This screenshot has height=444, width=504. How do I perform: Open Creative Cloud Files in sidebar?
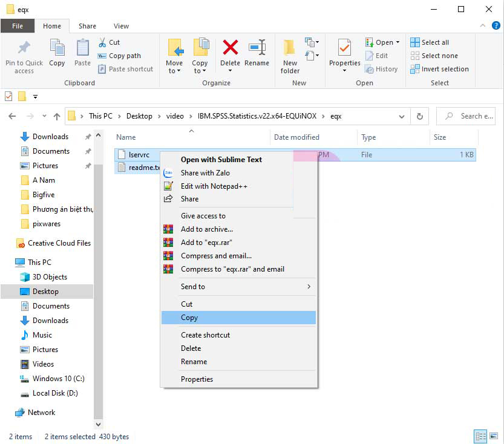pos(53,243)
